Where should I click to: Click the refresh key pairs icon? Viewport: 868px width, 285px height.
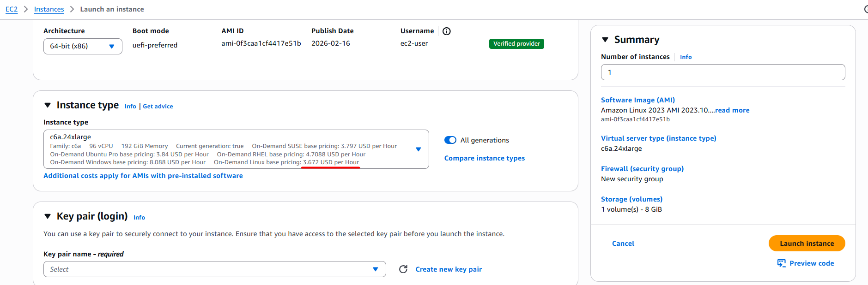[x=403, y=269]
